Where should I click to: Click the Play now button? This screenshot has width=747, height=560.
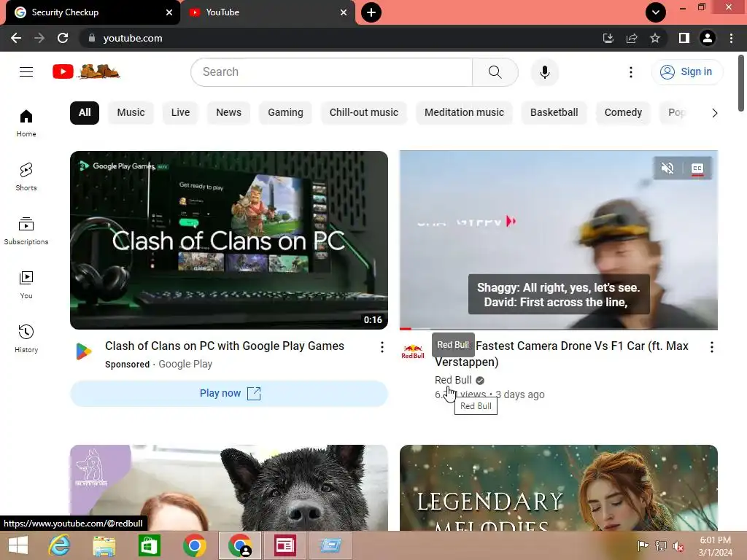point(229,393)
